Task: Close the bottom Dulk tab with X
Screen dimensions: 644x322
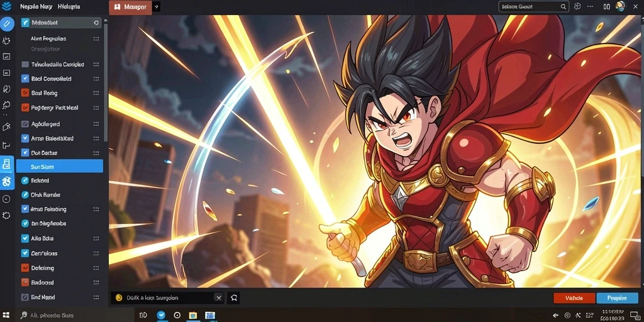Action: [x=219, y=297]
